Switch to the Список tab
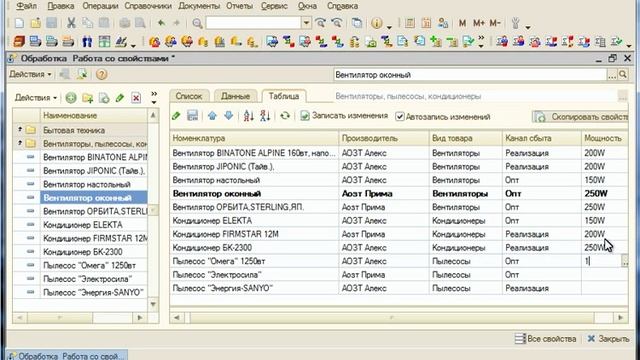 189,96
